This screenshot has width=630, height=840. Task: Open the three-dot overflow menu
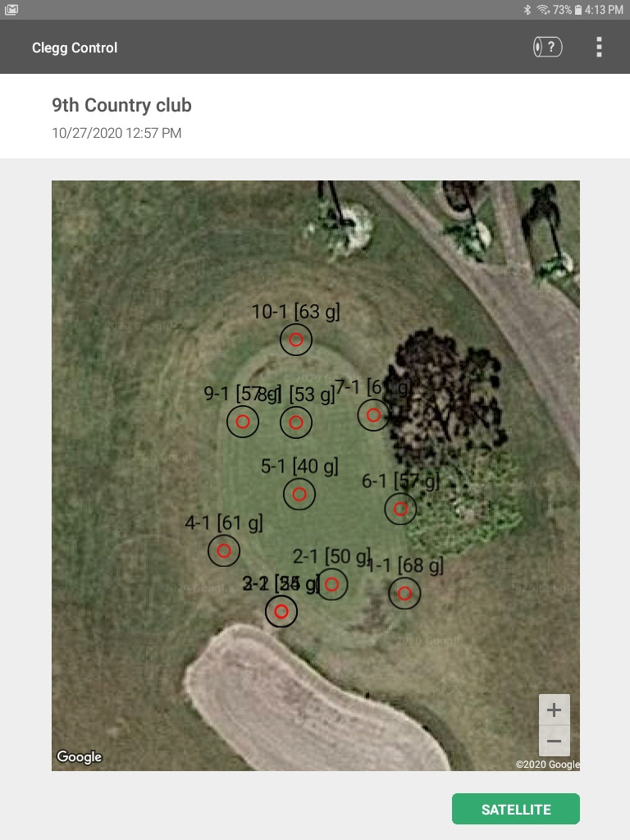point(599,47)
